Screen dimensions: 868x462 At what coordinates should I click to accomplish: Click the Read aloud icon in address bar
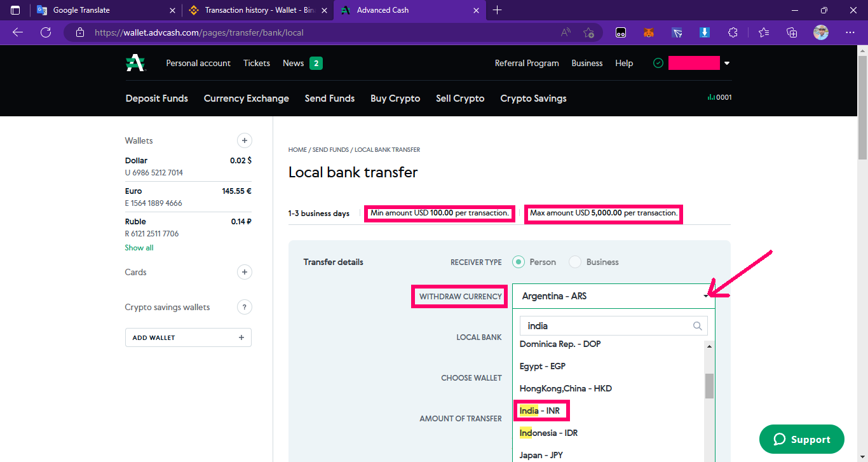pyautogui.click(x=566, y=32)
